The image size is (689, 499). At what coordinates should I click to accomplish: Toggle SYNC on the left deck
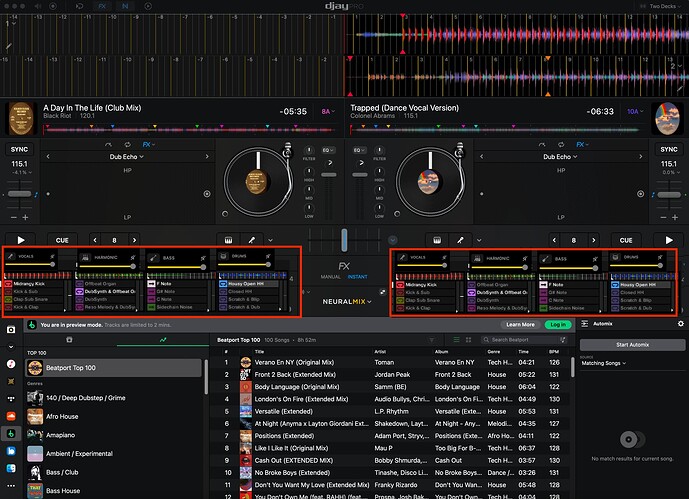click(x=19, y=149)
